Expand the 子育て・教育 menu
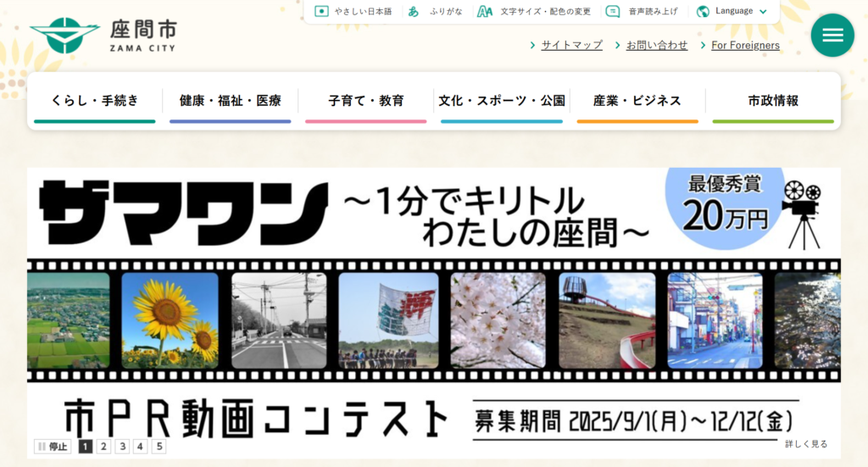Image resolution: width=868 pixels, height=467 pixels. pos(365,101)
